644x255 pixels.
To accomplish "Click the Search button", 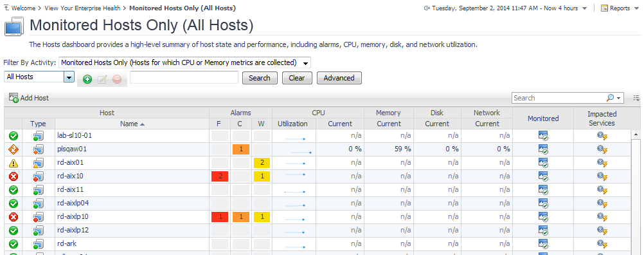I will pyautogui.click(x=260, y=78).
